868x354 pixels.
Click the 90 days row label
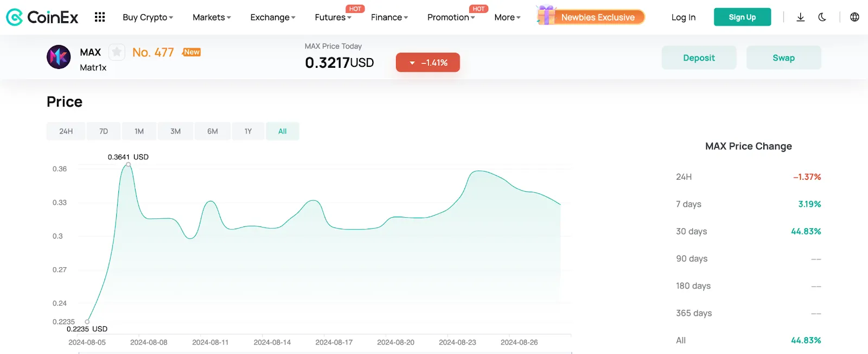692,258
